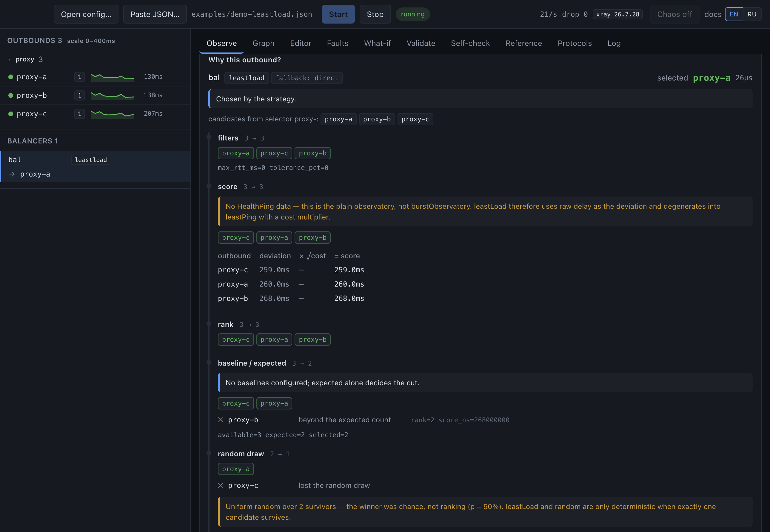This screenshot has height=532, width=770.
Task: Switch to the Self-check tab
Action: click(x=470, y=43)
